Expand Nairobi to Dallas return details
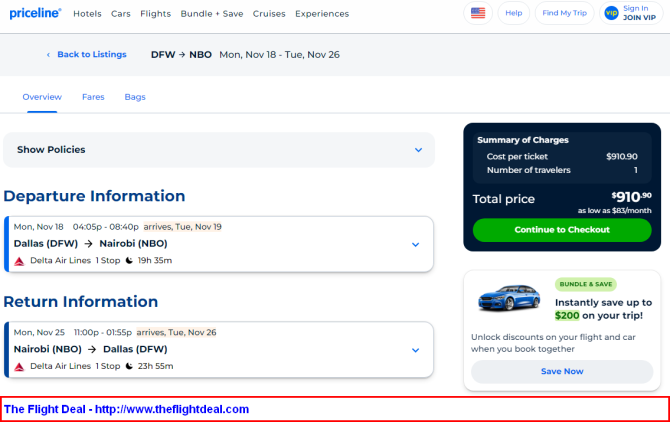The height and width of the screenshot is (422, 670). [x=415, y=350]
